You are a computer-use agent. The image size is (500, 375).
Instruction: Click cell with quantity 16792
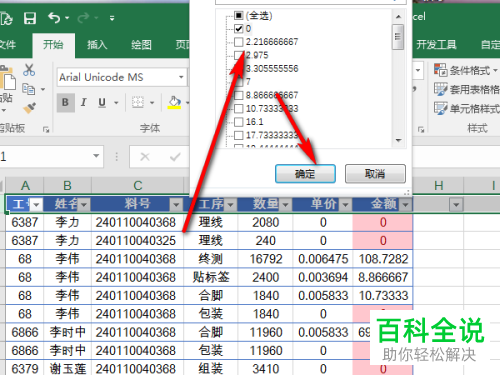click(266, 259)
